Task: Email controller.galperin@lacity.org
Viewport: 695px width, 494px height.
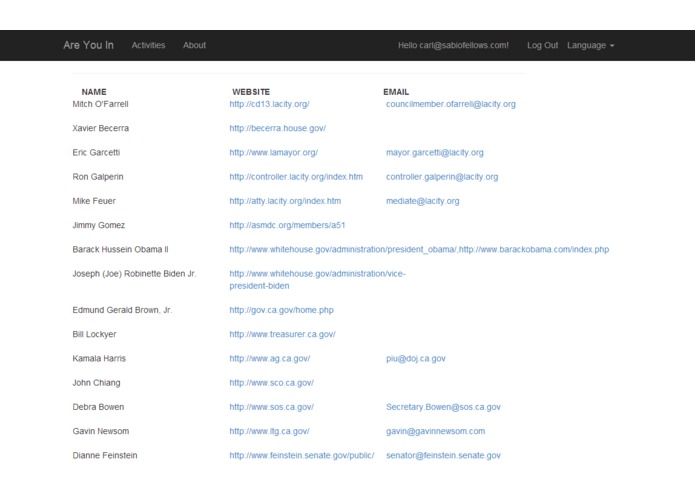Action: click(442, 177)
